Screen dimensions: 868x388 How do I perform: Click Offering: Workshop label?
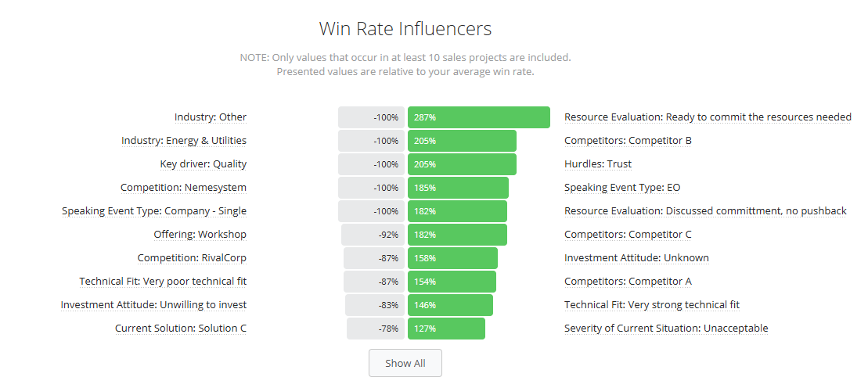point(200,235)
